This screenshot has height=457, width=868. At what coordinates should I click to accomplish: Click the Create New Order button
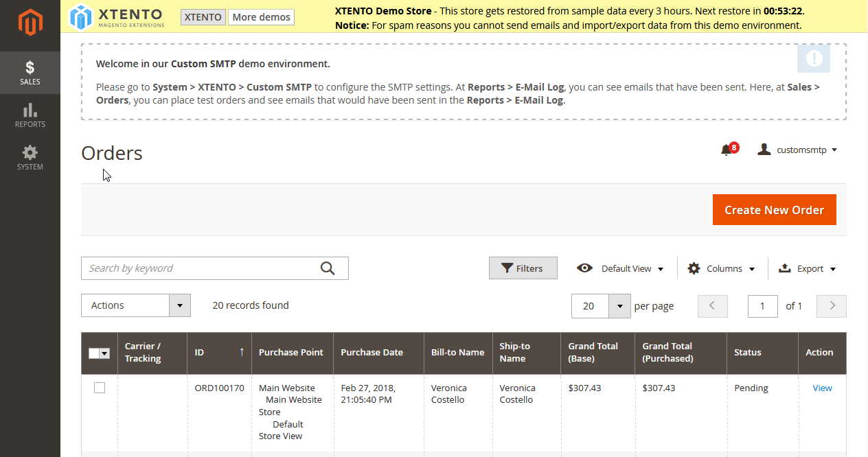click(774, 210)
